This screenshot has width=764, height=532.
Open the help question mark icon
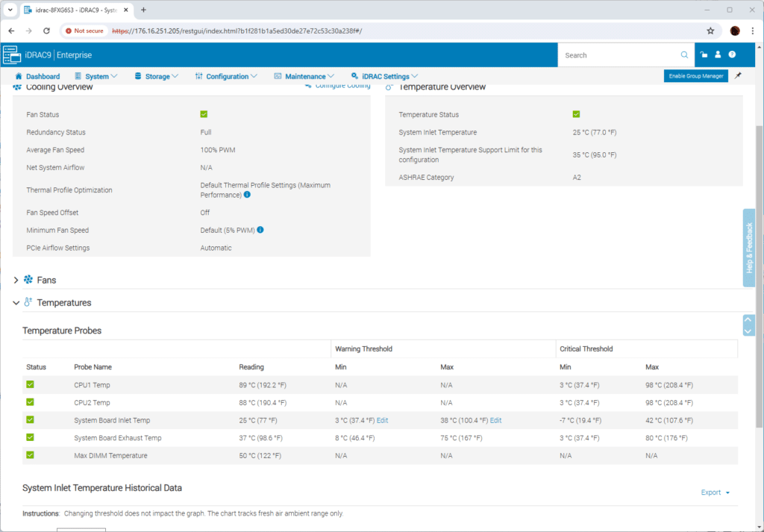(732, 54)
